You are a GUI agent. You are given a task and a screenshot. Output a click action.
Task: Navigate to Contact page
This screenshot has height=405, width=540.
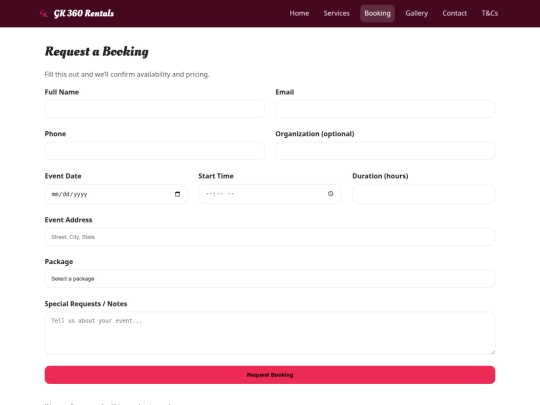point(455,13)
